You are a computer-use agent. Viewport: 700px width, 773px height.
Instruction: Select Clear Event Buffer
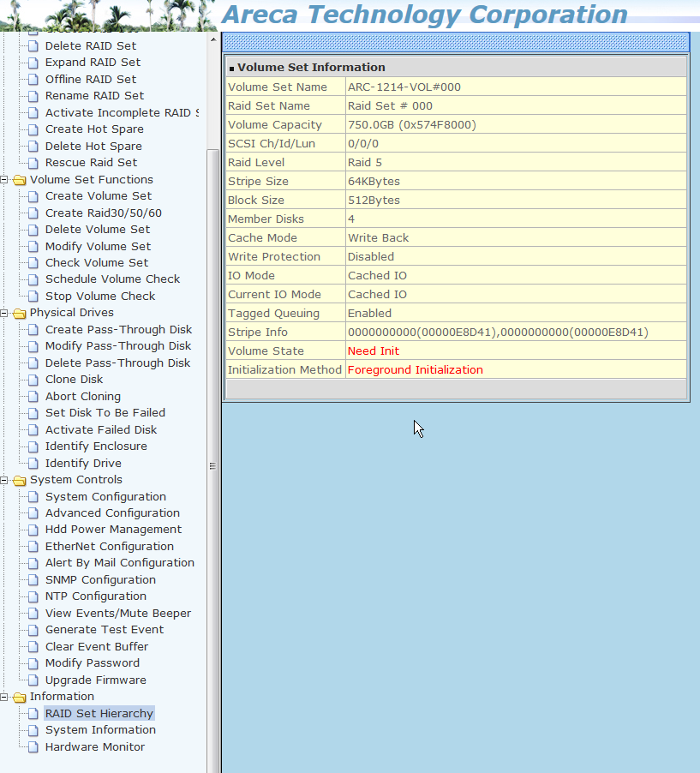click(x=97, y=647)
